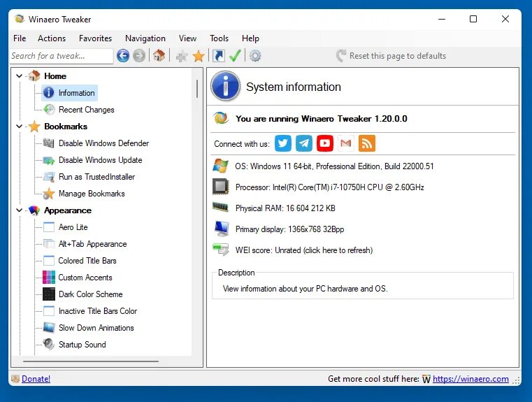
Task: Collapse the Bookmarks tree node chevron
Action: (20, 127)
